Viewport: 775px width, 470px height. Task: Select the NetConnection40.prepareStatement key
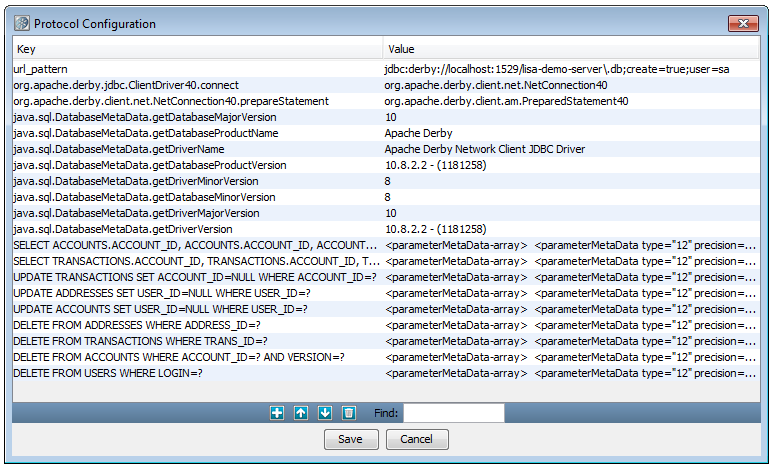(x=198, y=101)
